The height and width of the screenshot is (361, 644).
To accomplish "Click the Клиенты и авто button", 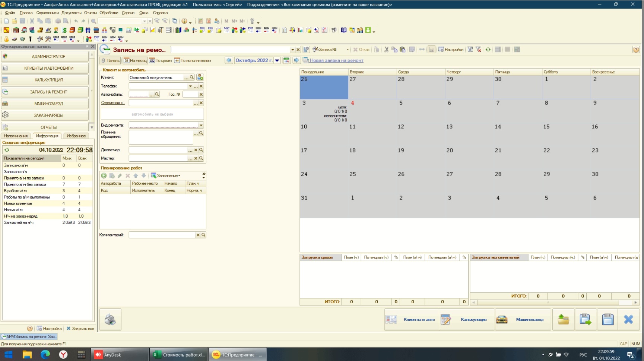I will click(411, 320).
